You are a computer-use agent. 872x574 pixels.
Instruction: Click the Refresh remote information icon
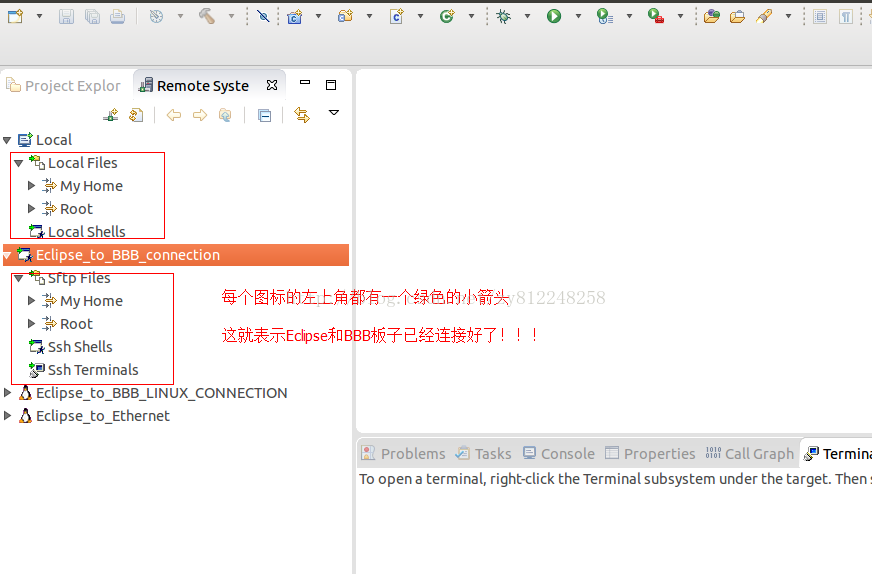tap(136, 115)
